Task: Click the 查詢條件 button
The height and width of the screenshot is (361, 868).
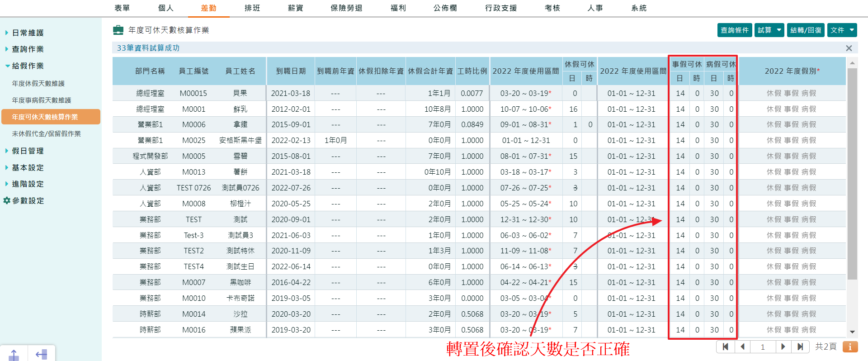Action: 735,30
